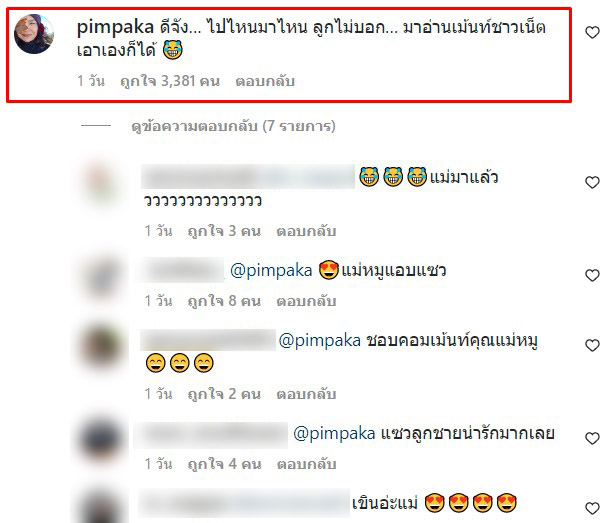Open pimpaka's profile picture

coord(34,34)
